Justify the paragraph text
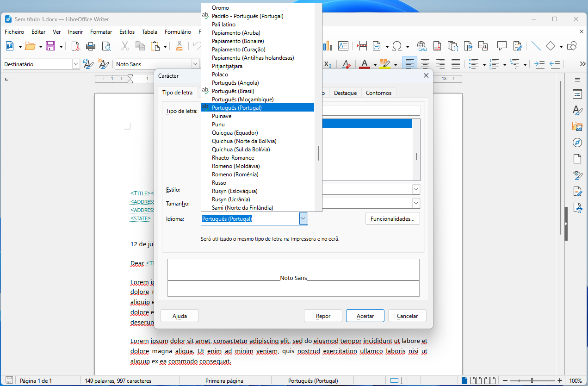This screenshot has height=386, width=588. [x=456, y=64]
